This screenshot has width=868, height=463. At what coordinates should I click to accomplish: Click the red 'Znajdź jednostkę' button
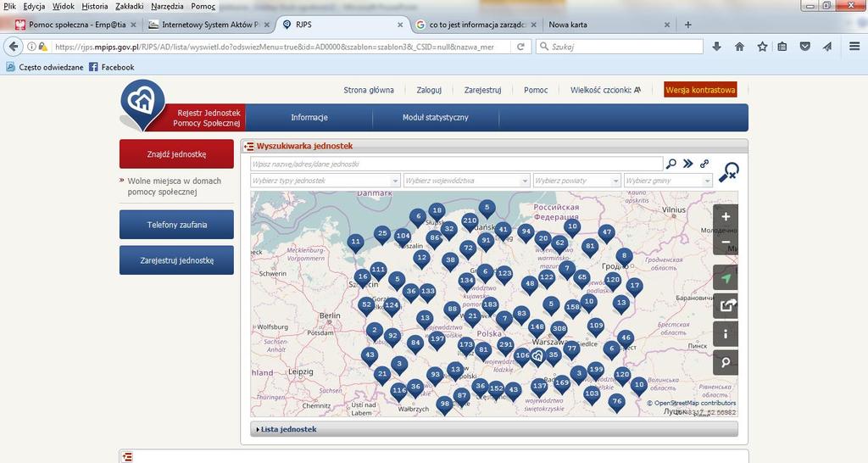(x=176, y=154)
